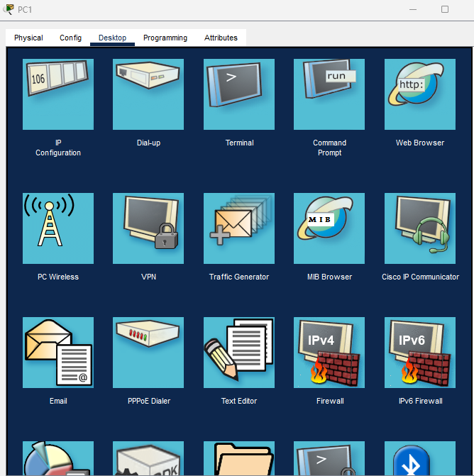This screenshot has height=476, width=474.
Task: Open the Command Prompt icon
Action: pyautogui.click(x=329, y=94)
